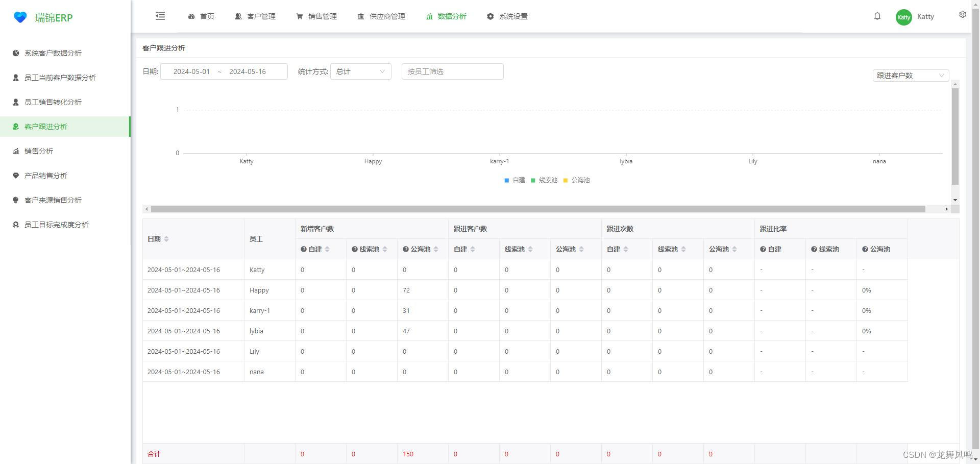
Task: Click the 瑞锦ERP heart logo
Action: (x=20, y=17)
